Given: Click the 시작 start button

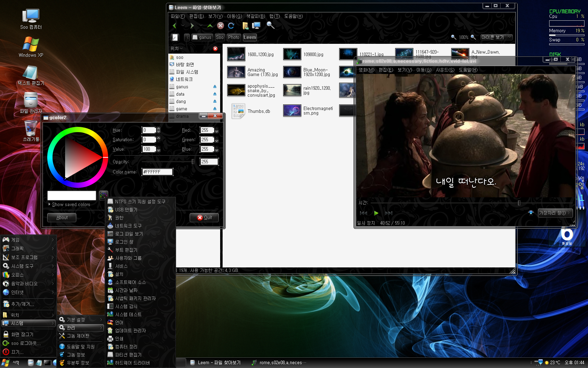Looking at the screenshot, I should (11, 362).
